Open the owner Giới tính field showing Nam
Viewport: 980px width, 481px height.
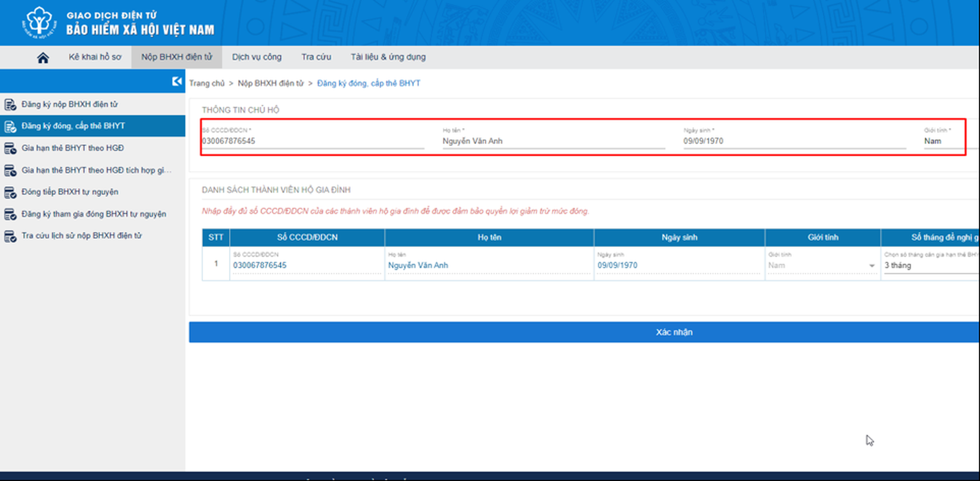[942, 141]
